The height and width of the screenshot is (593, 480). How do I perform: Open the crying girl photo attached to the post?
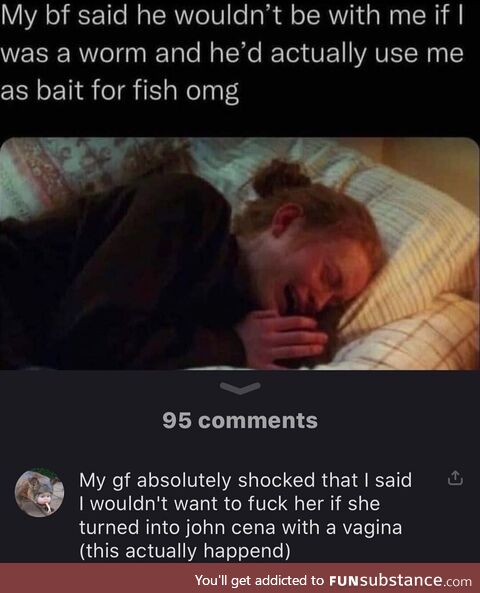tap(240, 253)
